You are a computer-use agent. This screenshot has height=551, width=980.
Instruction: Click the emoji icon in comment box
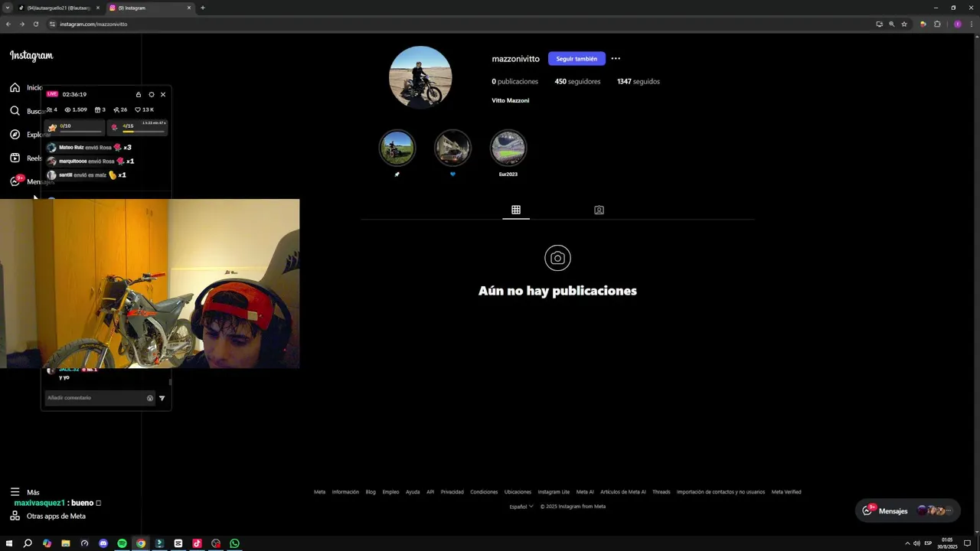click(x=150, y=398)
